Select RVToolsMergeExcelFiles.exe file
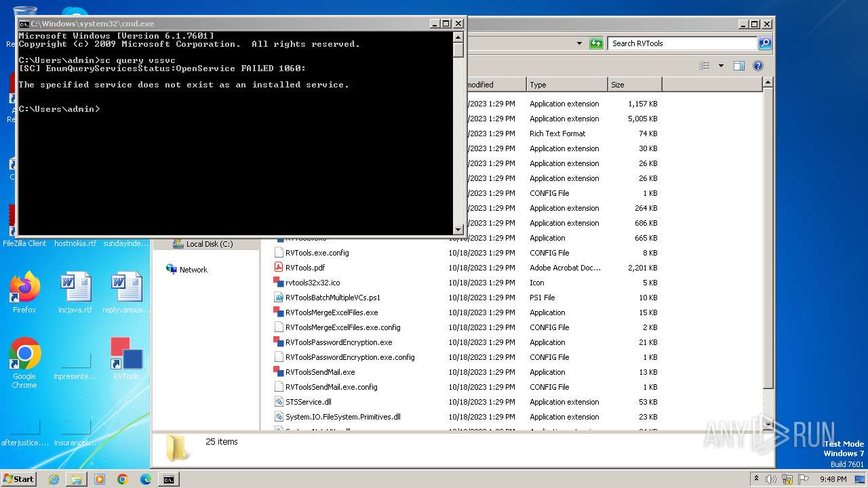The width and height of the screenshot is (868, 488). pos(332,312)
